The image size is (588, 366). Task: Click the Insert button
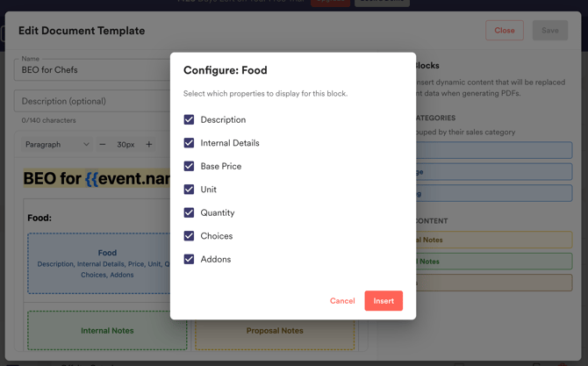point(384,301)
